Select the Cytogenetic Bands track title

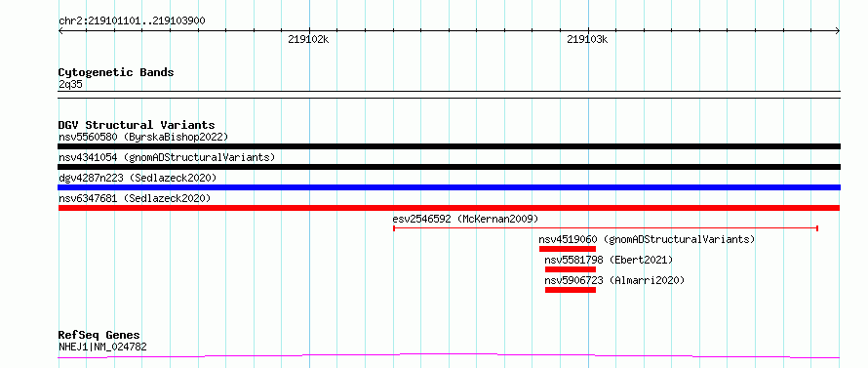pyautogui.click(x=116, y=72)
